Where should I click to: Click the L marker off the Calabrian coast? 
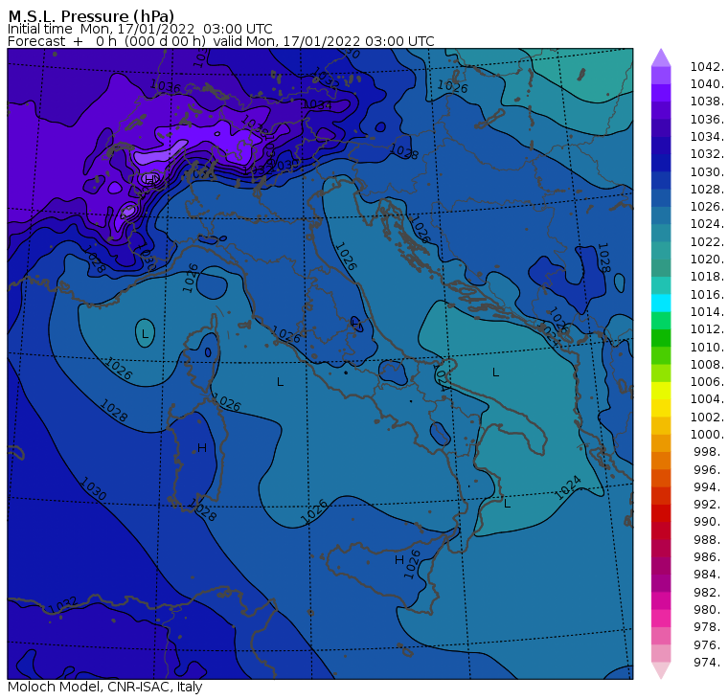[x=507, y=503]
